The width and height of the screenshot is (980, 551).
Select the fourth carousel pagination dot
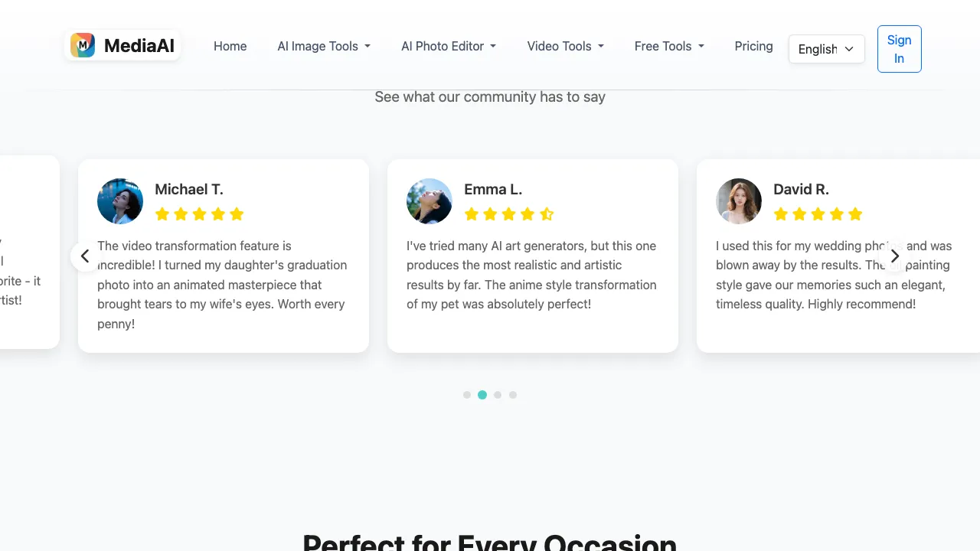click(x=513, y=395)
